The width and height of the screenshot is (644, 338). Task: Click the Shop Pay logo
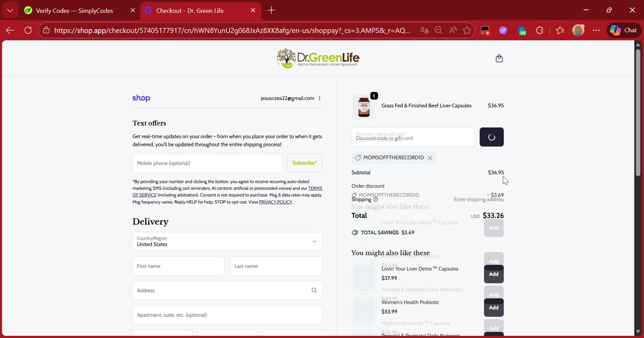[141, 98]
